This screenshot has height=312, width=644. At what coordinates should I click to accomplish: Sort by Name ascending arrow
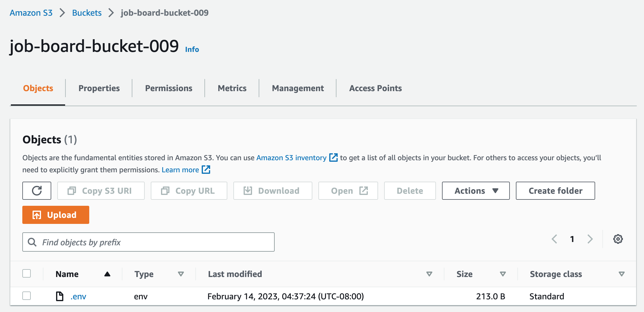107,274
